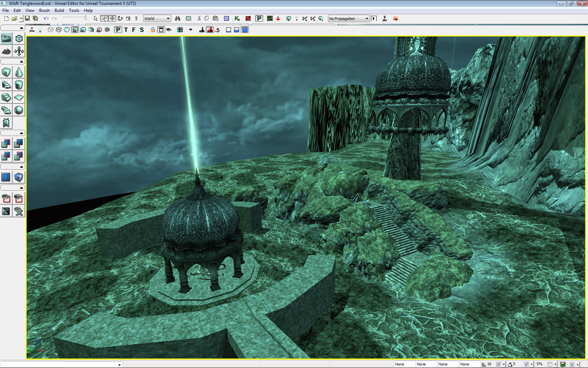Image resolution: width=588 pixels, height=368 pixels.
Task: Click the first None status field
Action: click(x=405, y=364)
